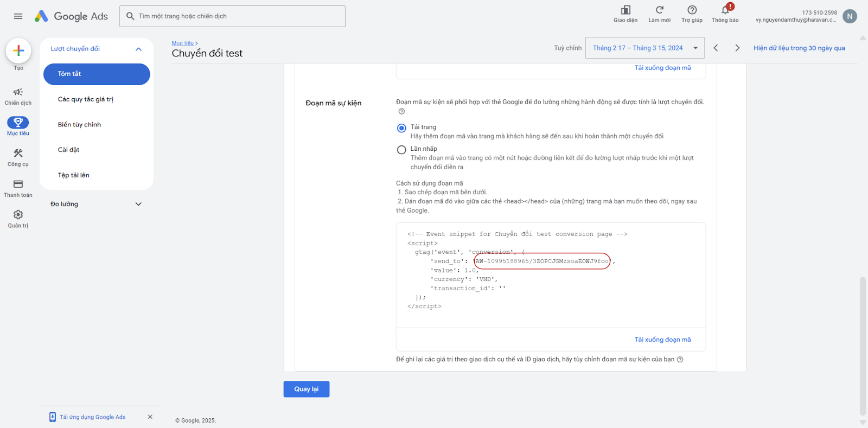Dismiss the Tải ứng dụng Google Ads banner
The image size is (868, 428).
pos(150,417)
